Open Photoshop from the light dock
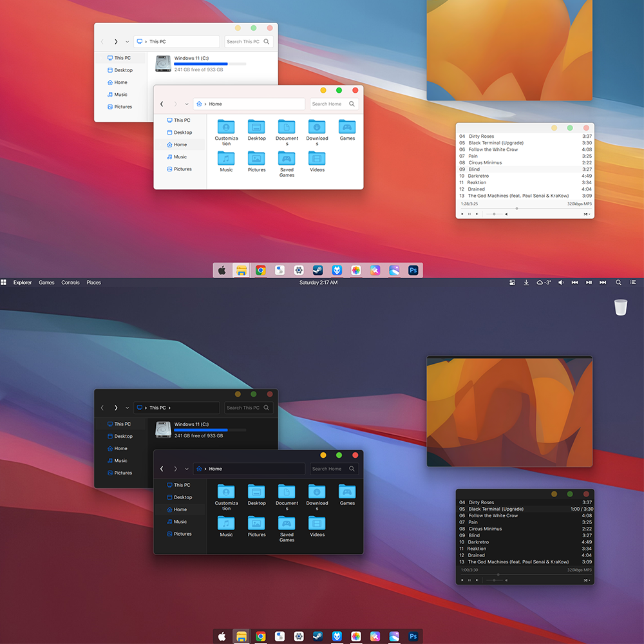644x644 pixels. point(413,270)
